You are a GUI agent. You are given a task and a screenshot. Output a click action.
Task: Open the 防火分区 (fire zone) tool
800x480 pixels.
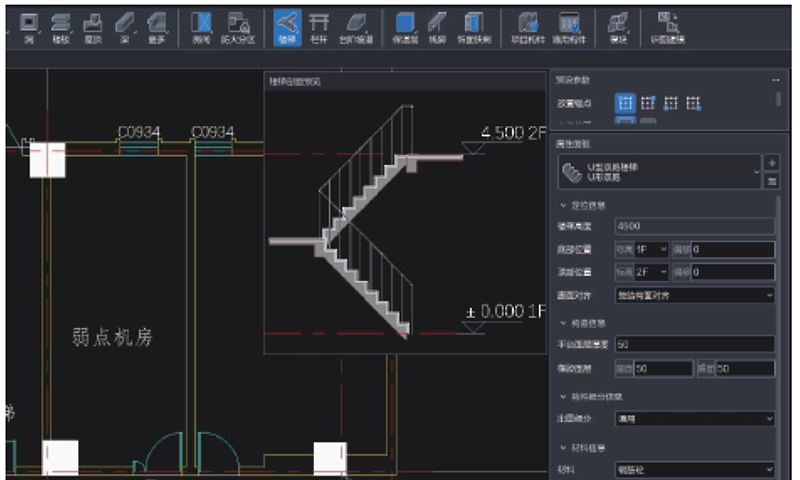click(240, 26)
